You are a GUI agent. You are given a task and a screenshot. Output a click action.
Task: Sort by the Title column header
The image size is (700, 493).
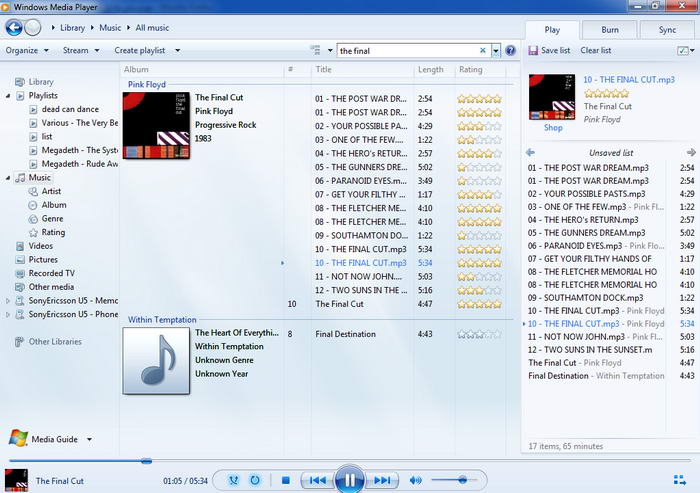(x=323, y=70)
